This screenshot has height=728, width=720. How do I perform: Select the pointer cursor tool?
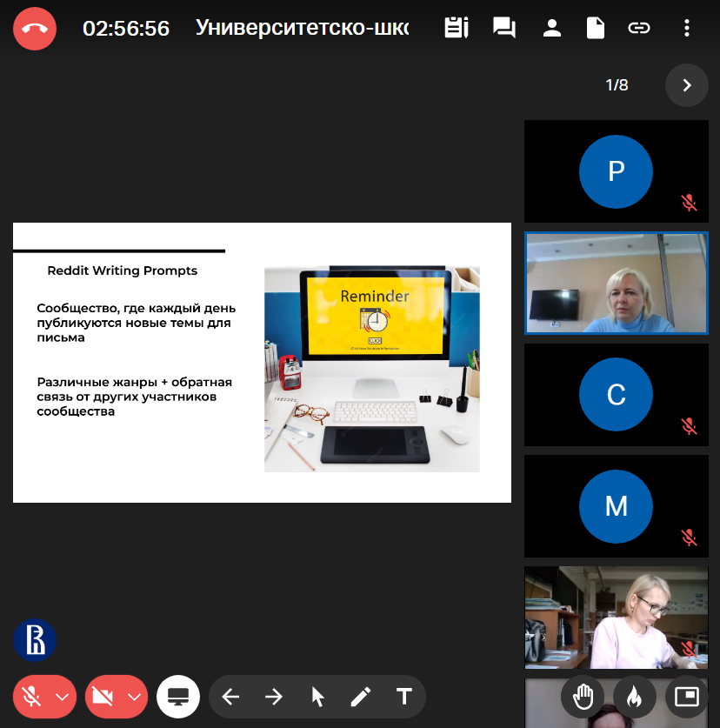[317, 697]
